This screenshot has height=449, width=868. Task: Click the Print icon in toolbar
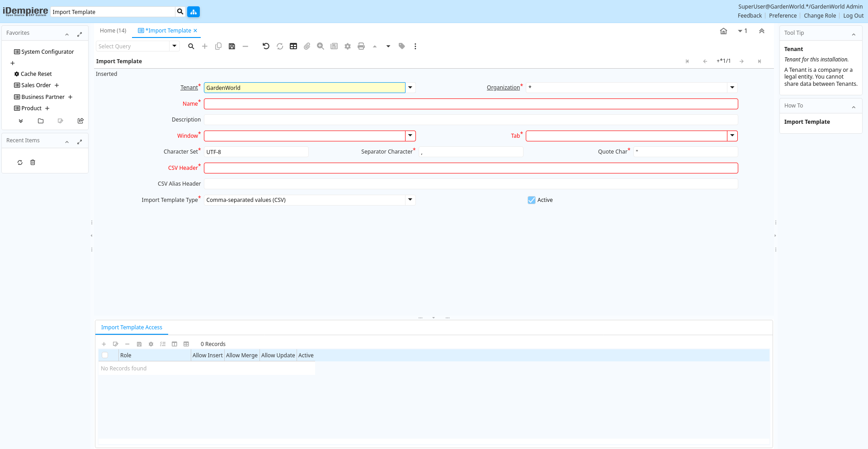(x=361, y=46)
